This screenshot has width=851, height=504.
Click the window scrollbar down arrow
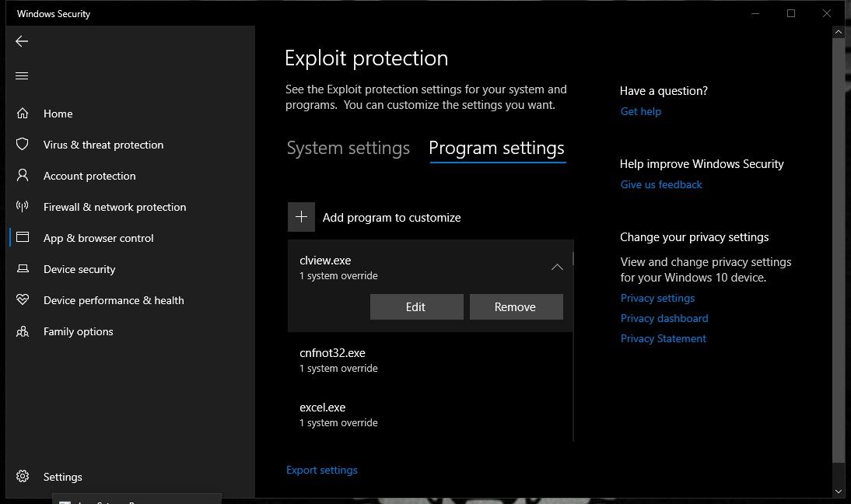click(838, 491)
